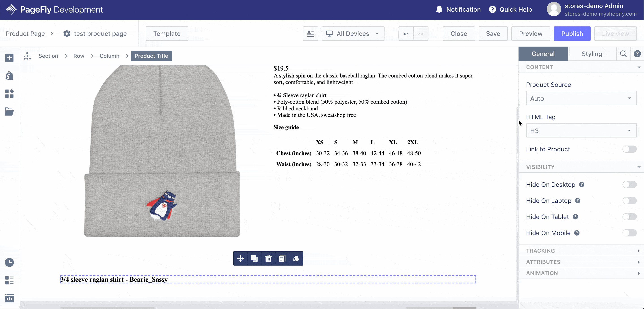Open the saved sections folder icon

(x=9, y=112)
